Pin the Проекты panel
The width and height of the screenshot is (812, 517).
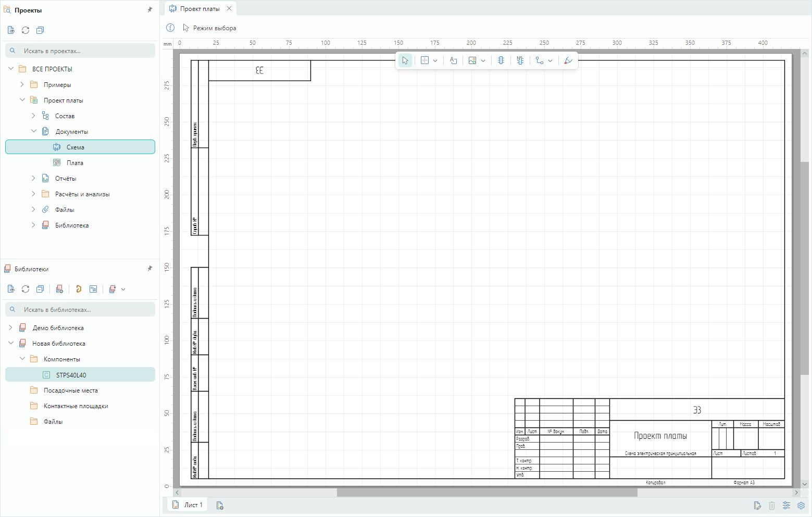pyautogui.click(x=150, y=10)
